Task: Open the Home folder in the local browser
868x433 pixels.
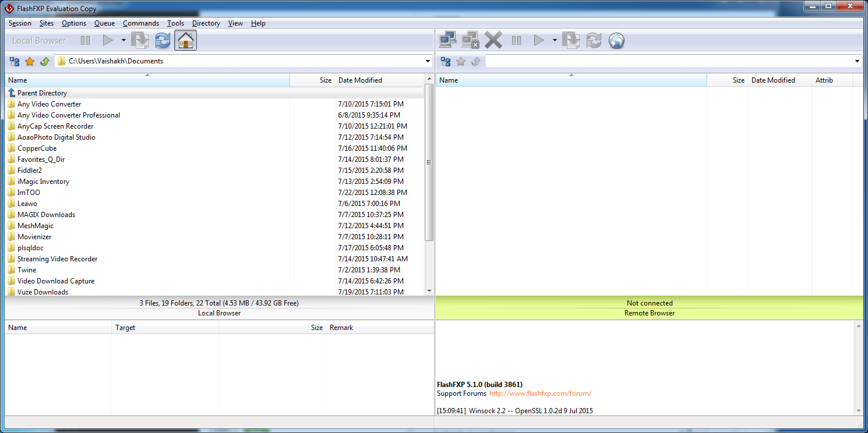Action: coord(185,40)
